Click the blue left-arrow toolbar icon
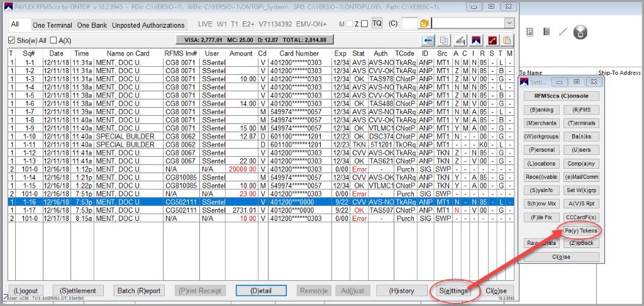Image resolution: width=644 pixels, height=306 pixels. (x=429, y=40)
